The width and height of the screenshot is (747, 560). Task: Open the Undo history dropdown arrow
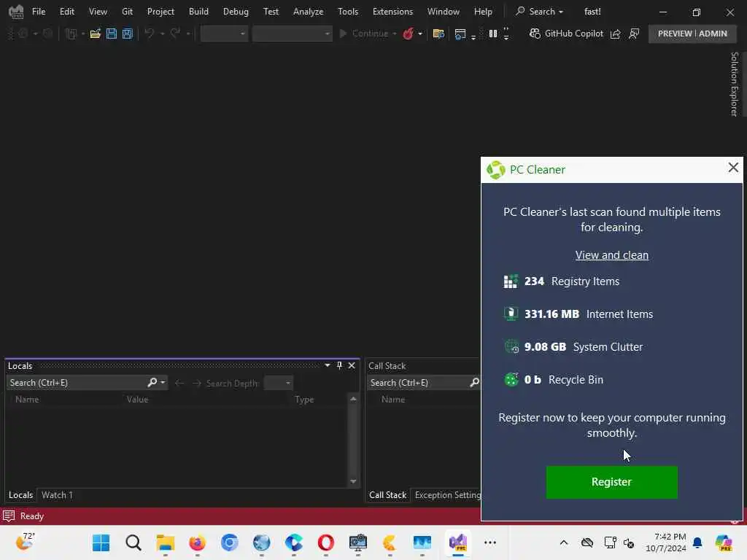click(163, 34)
